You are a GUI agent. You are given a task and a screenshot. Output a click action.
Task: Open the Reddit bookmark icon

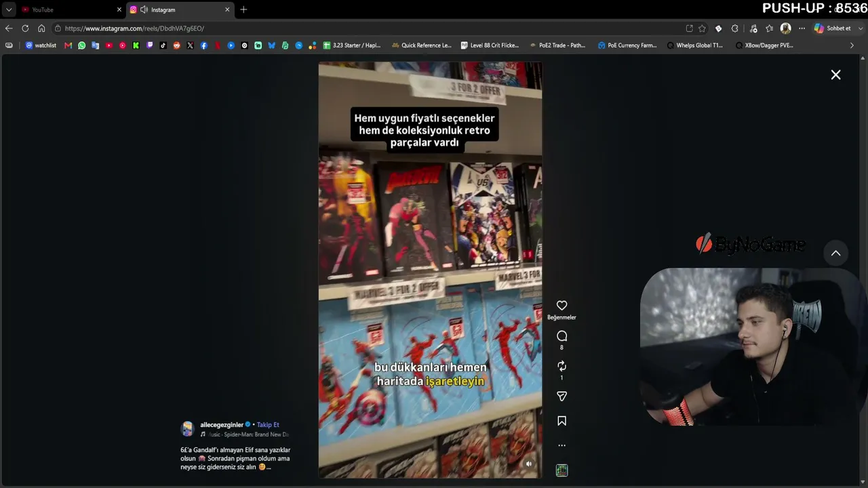177,45
